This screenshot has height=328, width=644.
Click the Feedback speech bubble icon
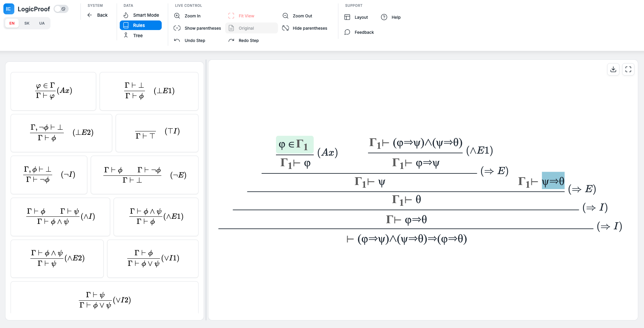(347, 32)
